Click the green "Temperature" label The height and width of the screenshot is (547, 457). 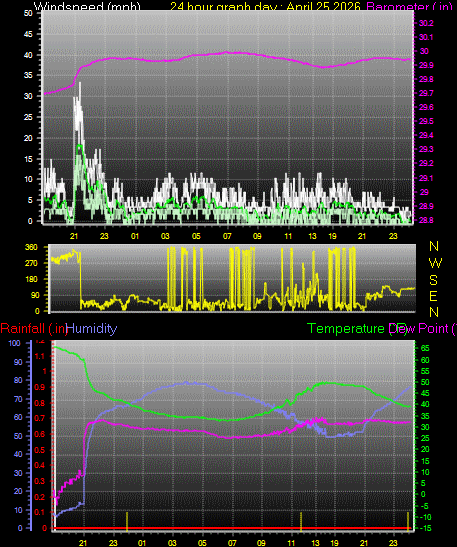coord(346,329)
